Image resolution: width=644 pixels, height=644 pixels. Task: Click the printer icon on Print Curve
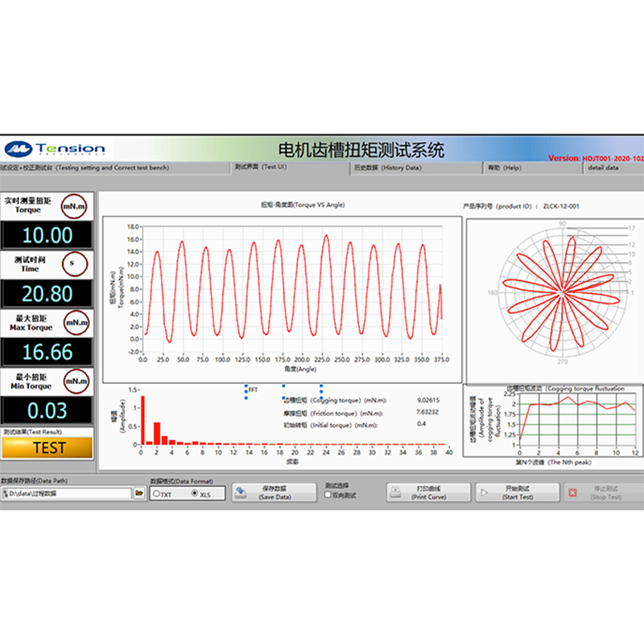(x=395, y=492)
